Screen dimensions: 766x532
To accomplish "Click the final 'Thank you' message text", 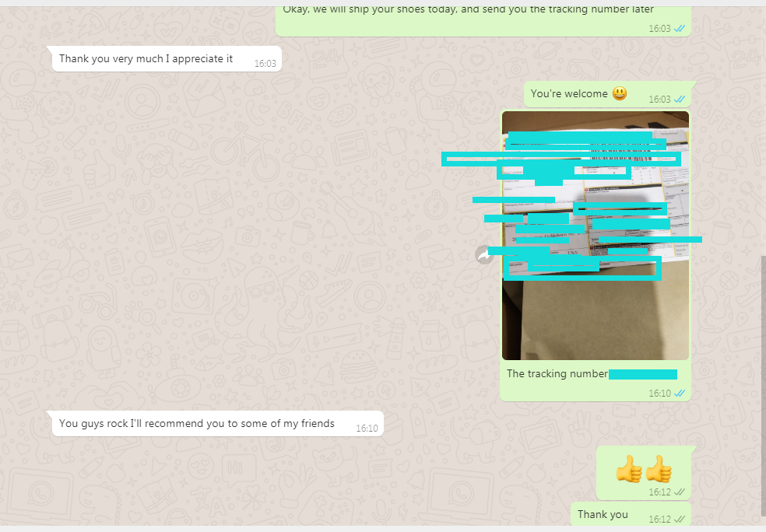I will point(603,514).
